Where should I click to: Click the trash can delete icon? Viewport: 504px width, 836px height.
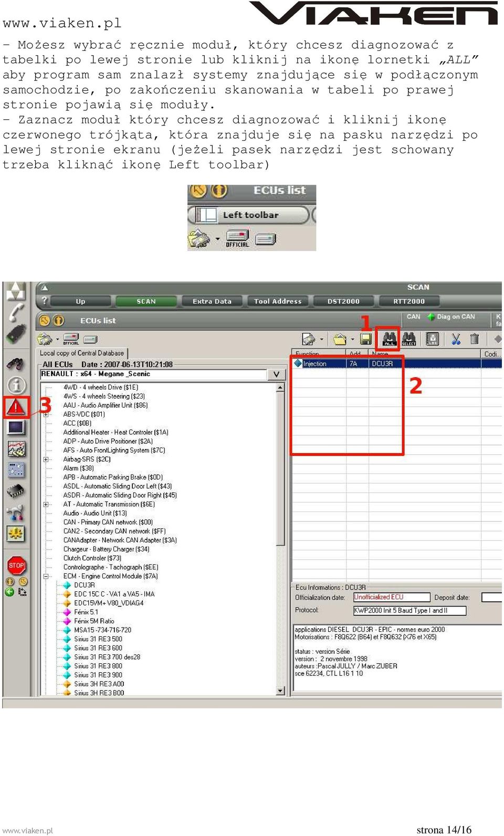475,339
